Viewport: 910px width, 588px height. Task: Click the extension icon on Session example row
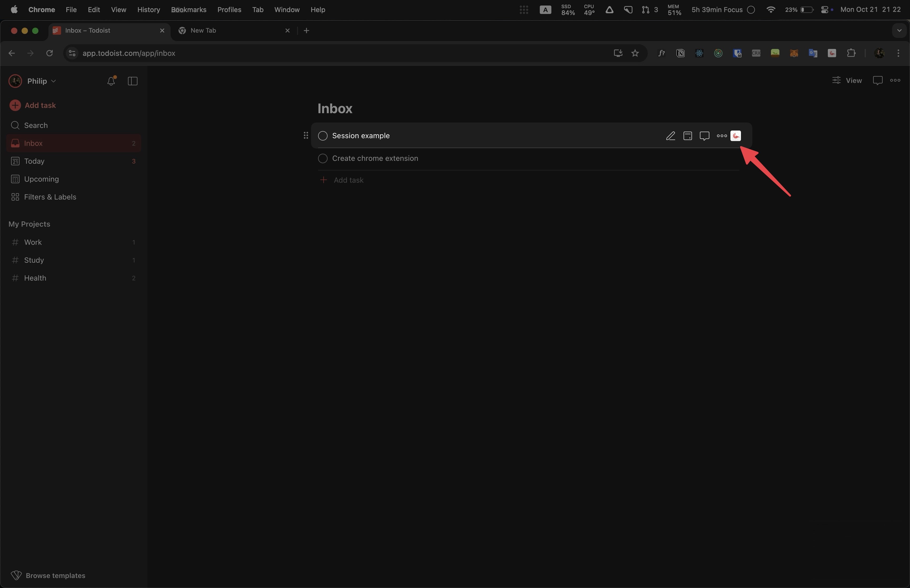735,136
